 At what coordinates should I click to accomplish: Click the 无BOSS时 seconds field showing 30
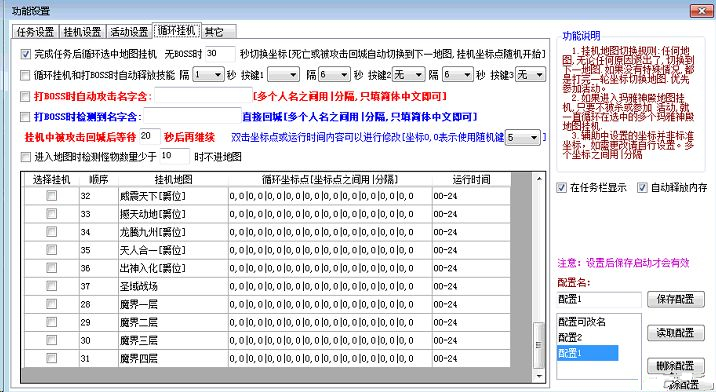pos(221,54)
